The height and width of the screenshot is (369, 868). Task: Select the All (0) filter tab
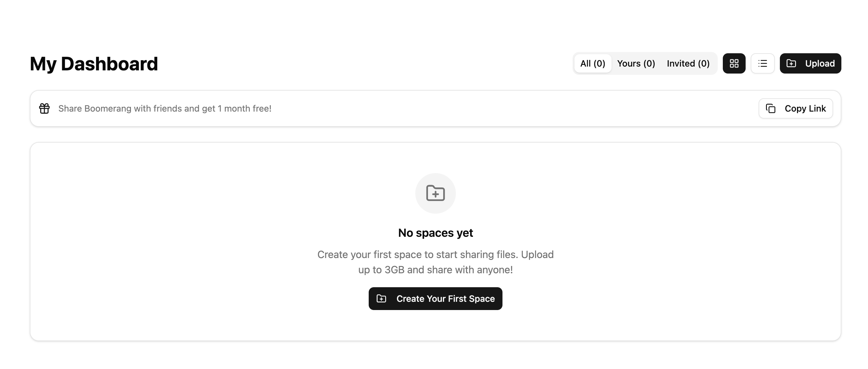[x=593, y=63]
